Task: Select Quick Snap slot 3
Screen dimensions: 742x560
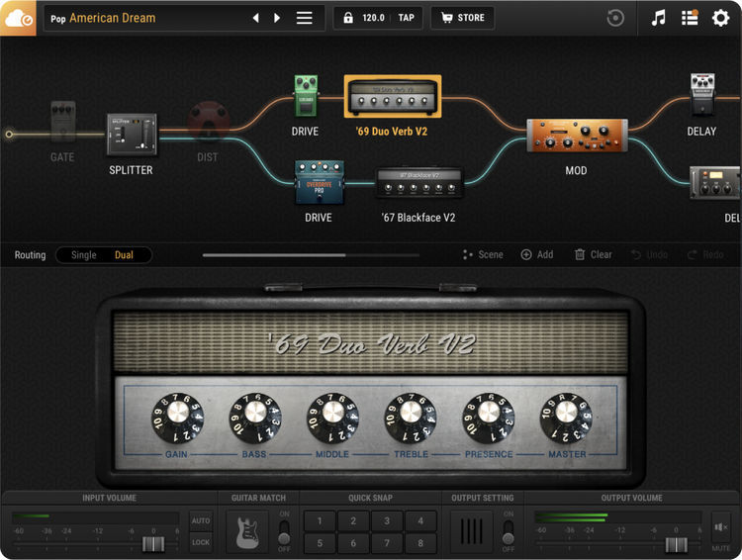Action: point(387,521)
